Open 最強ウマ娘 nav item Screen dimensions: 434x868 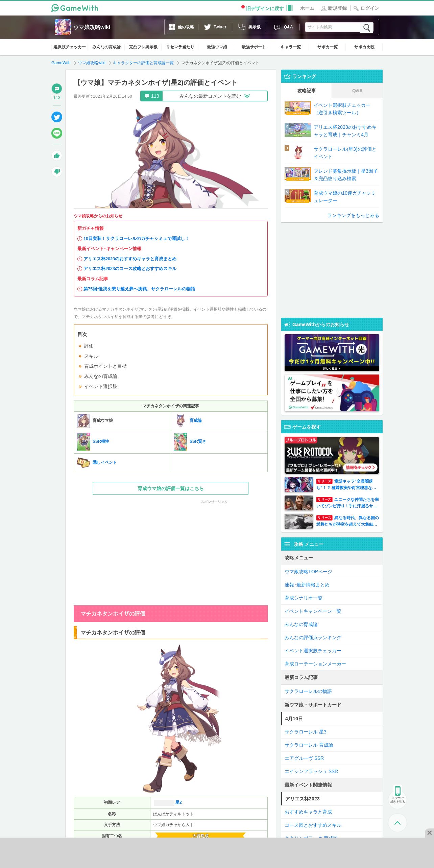[217, 47]
